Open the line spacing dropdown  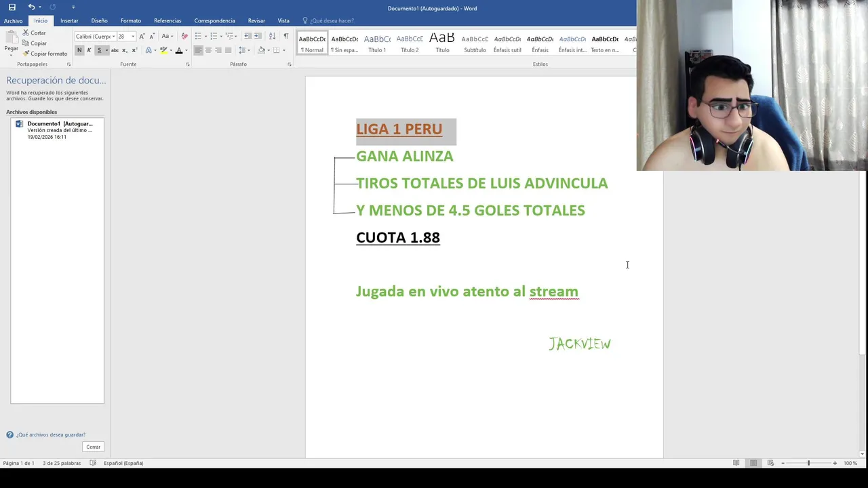pos(245,50)
